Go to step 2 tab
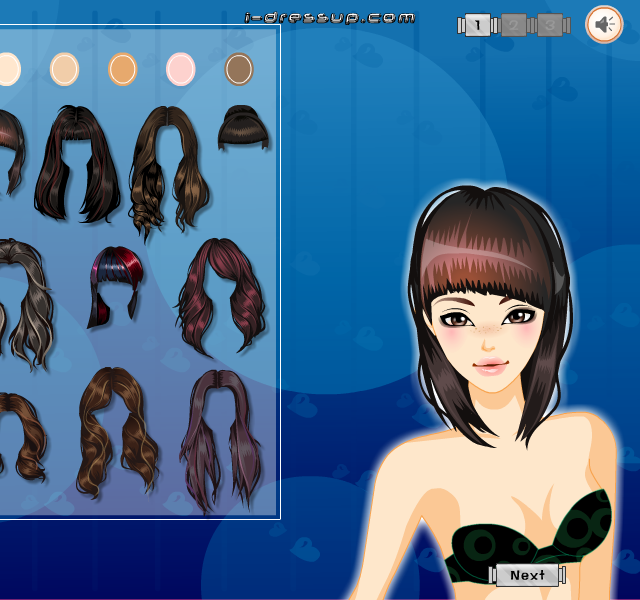 (x=513, y=25)
